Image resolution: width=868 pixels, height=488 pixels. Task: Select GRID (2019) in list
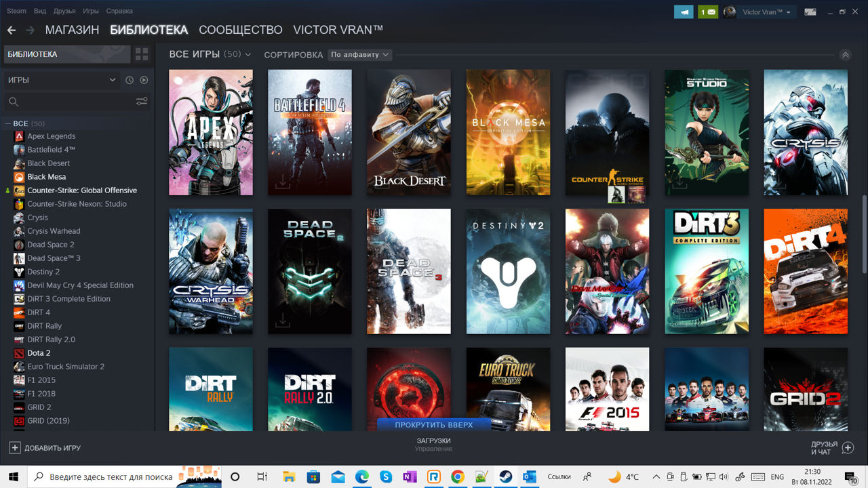point(48,421)
